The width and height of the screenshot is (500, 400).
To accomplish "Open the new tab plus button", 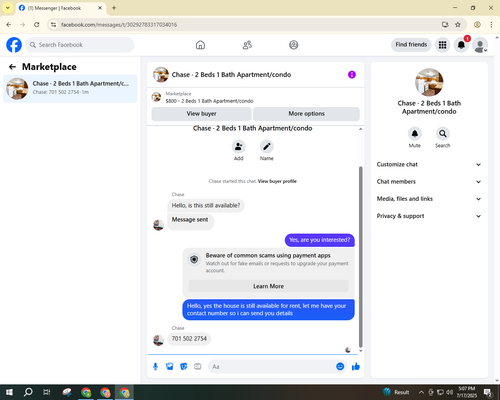I will pos(114,8).
